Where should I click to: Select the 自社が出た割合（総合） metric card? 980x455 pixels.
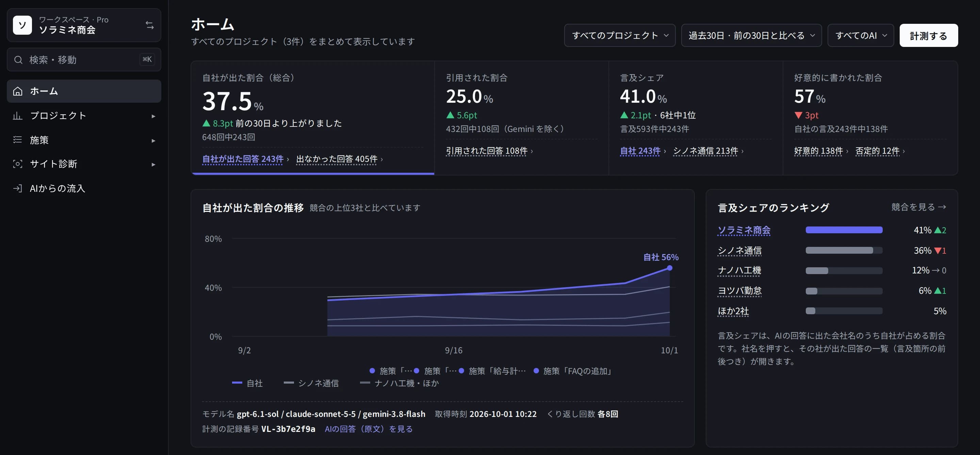tap(313, 118)
